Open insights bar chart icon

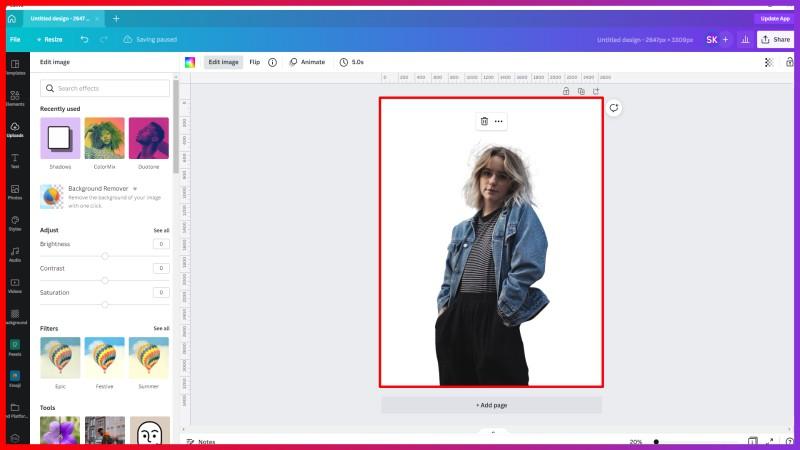pos(743,39)
